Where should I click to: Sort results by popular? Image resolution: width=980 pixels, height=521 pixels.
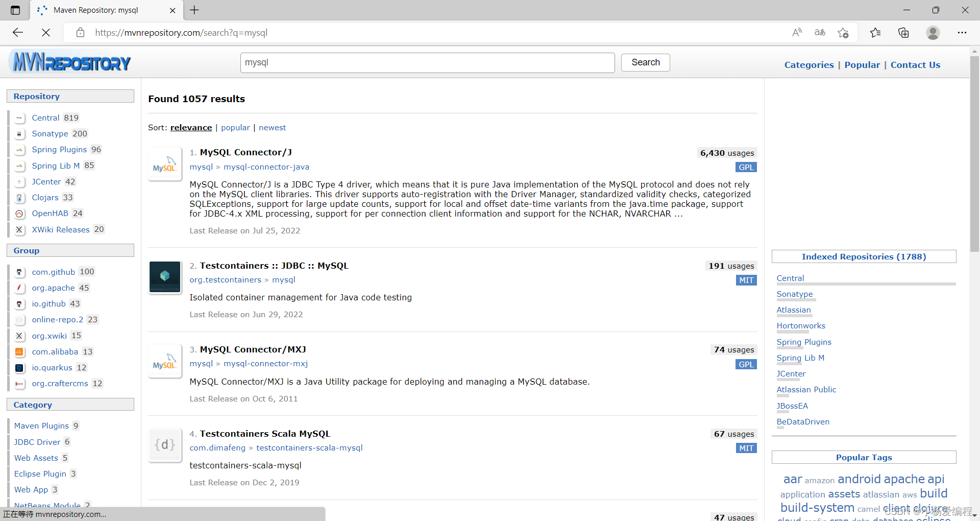[x=235, y=128]
